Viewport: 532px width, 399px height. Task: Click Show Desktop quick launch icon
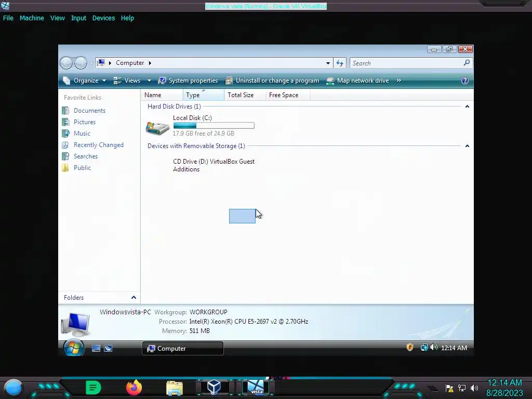click(x=96, y=349)
